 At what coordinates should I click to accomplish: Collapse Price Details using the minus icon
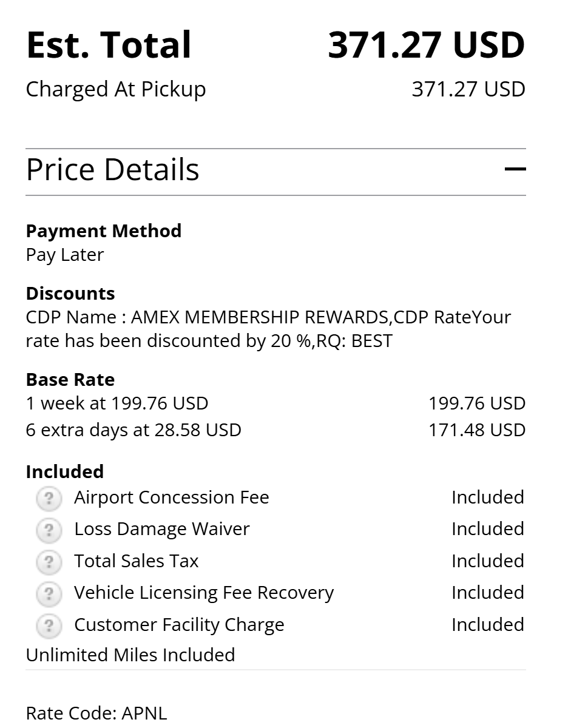click(515, 169)
